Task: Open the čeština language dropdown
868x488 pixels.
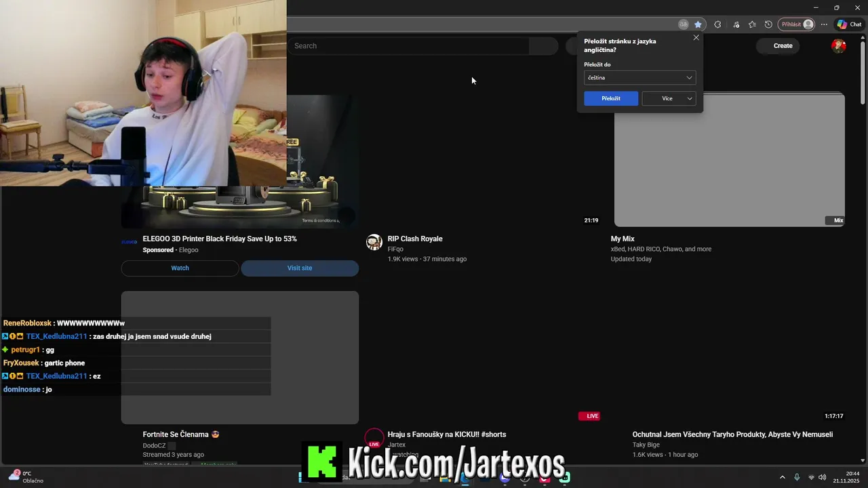Action: [639, 77]
